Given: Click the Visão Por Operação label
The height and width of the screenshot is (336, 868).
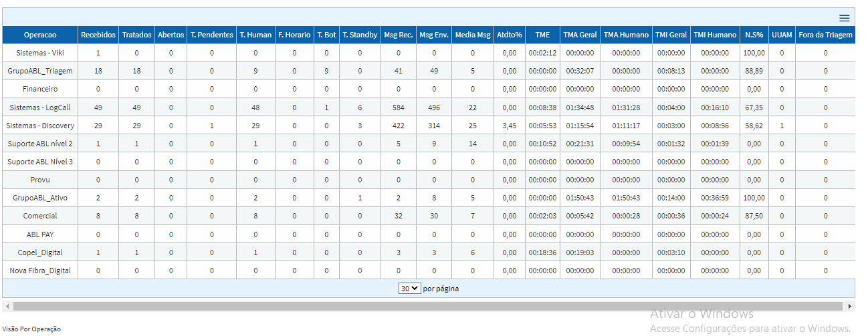Looking at the screenshot, I should (x=31, y=329).
